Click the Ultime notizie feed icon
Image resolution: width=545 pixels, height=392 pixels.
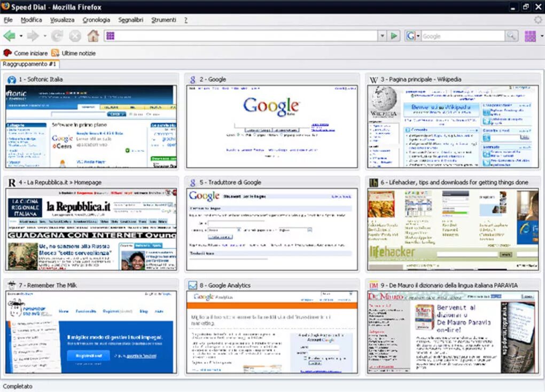point(55,53)
